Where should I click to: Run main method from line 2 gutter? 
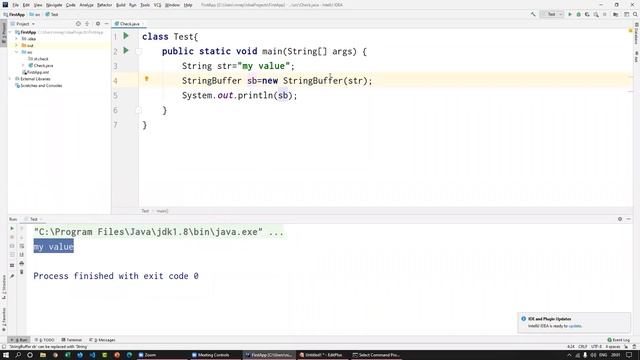(126, 51)
